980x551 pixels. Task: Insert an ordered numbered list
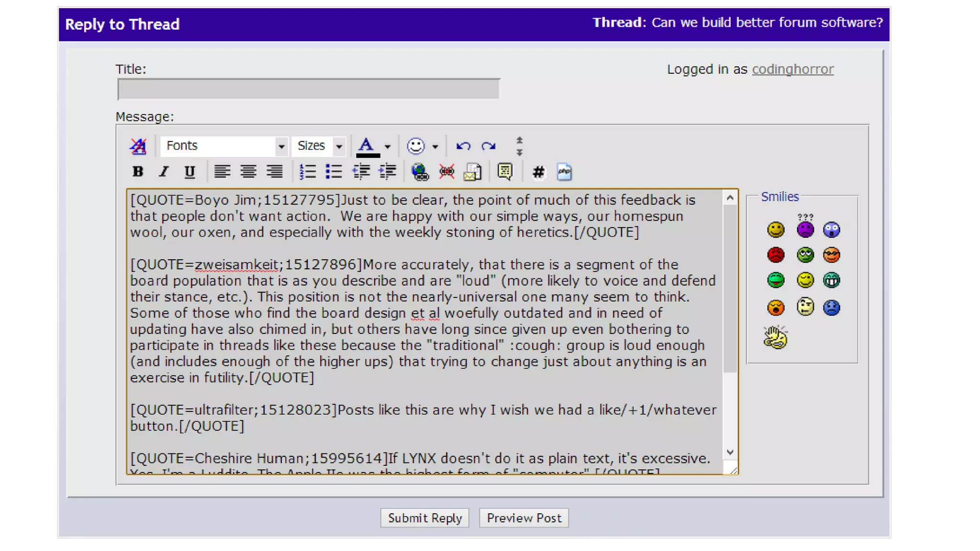pyautogui.click(x=308, y=172)
